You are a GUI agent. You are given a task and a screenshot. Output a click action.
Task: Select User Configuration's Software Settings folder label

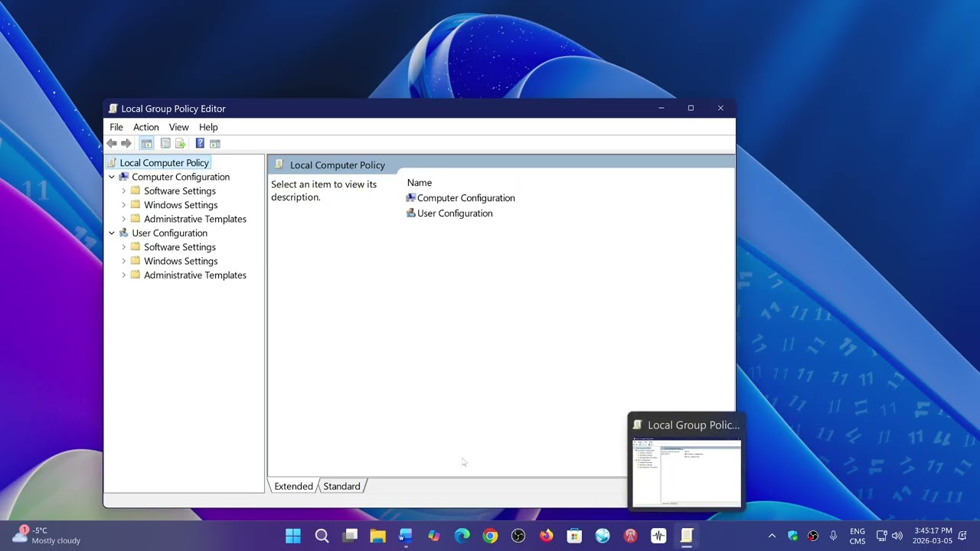tap(180, 247)
